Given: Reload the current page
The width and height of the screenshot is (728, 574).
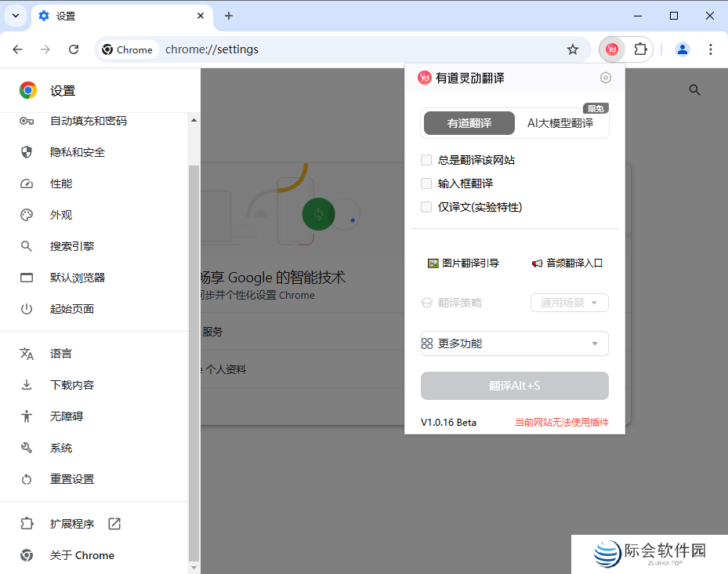Looking at the screenshot, I should point(74,49).
